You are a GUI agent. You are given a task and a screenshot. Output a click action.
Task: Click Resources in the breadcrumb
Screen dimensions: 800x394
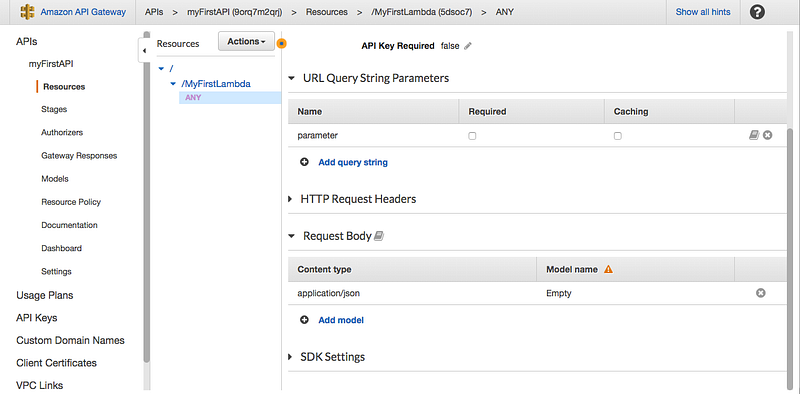[x=327, y=12]
